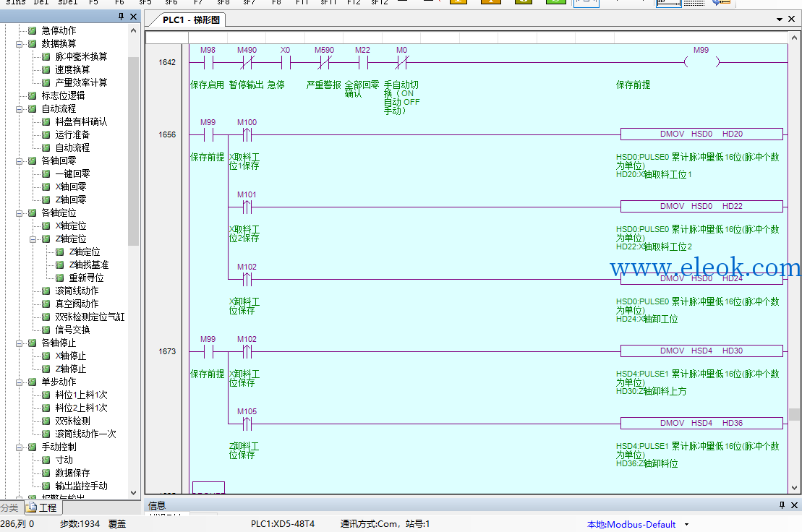
Task: Collapse the 单步动作 tree branch
Action: 20,382
